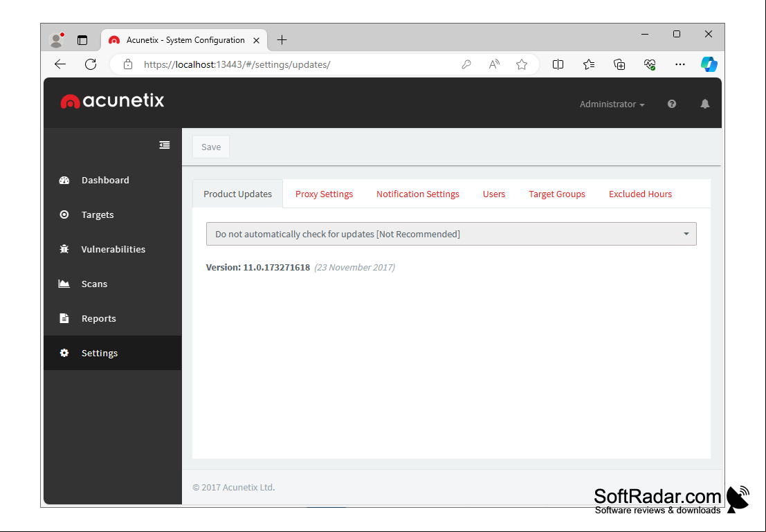Screen dimensions: 766x532
Task: Open the Dashboard gauge icon
Action: [64, 181]
